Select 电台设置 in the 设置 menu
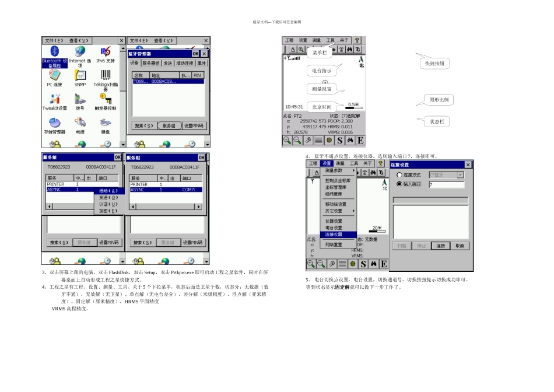The width and height of the screenshot is (554, 392). click(338, 228)
